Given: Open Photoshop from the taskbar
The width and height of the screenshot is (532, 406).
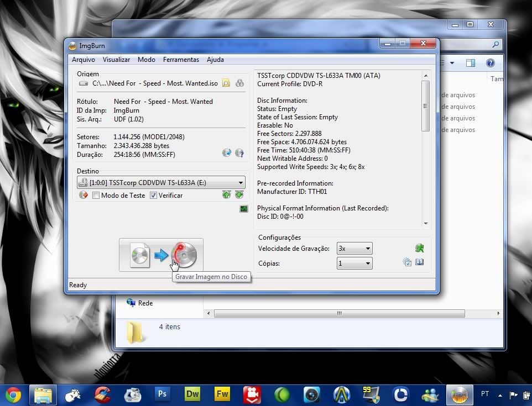Looking at the screenshot, I should click(163, 394).
